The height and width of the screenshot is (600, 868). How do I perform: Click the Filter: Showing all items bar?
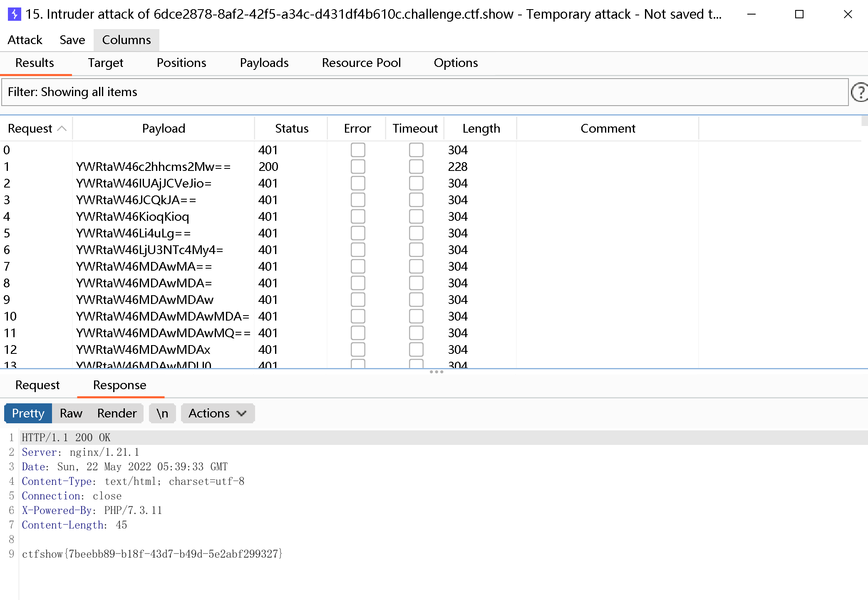[424, 92]
